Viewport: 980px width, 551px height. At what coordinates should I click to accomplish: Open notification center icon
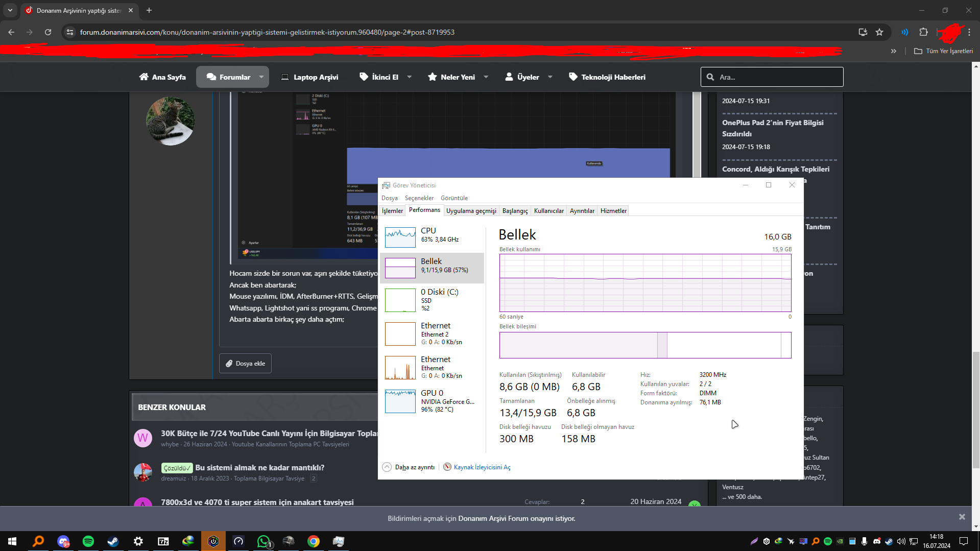coord(964,541)
